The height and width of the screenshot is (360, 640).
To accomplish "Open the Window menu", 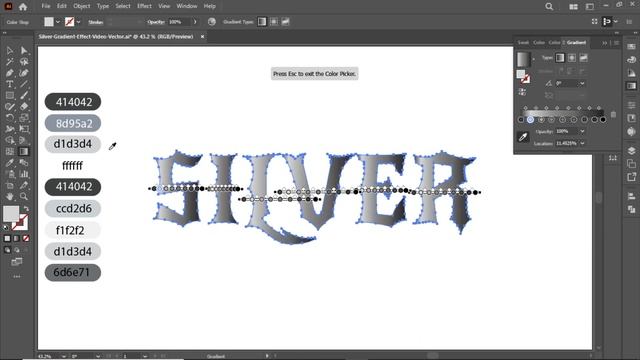I will (x=187, y=6).
